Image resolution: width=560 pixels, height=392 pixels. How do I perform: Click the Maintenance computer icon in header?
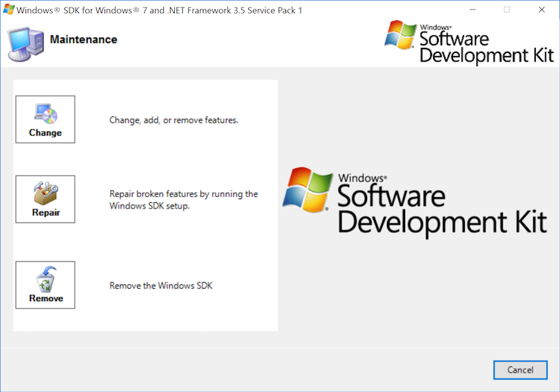tap(26, 44)
